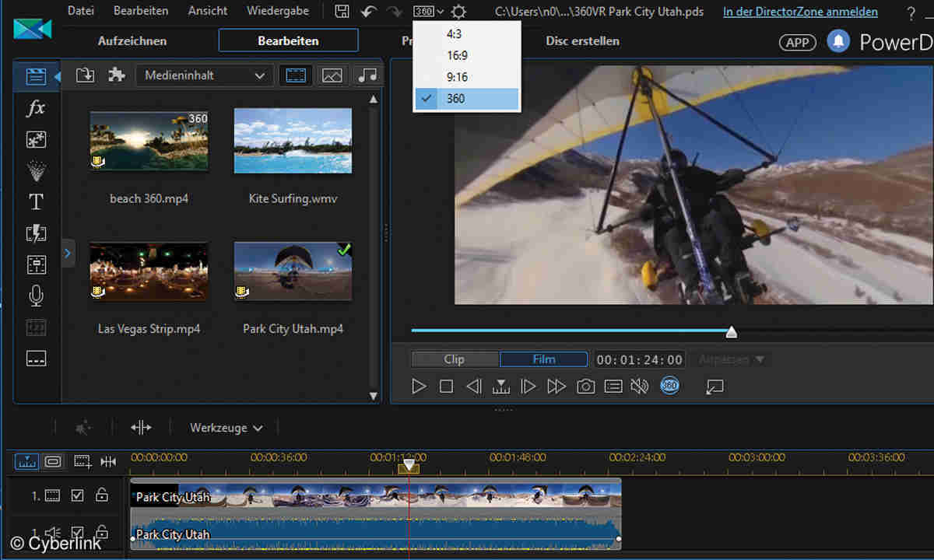The image size is (934, 560).
Task: Select the Partikelraum icon in sidebar
Action: tap(36, 170)
